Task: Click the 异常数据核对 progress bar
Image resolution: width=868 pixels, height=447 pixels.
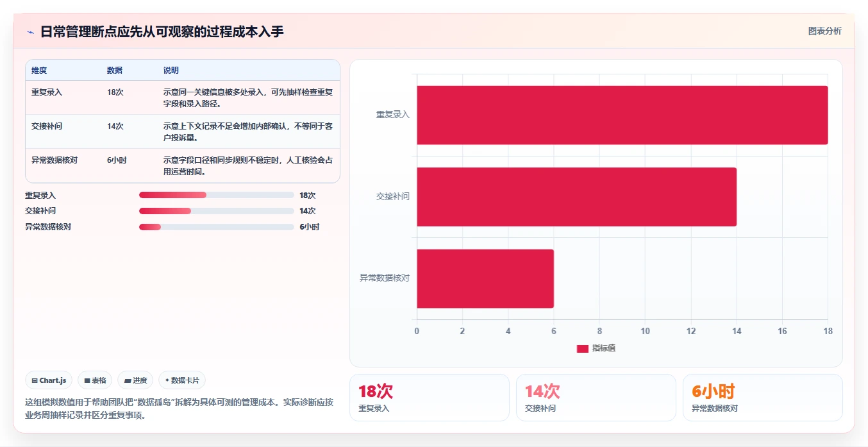Action: coord(217,227)
